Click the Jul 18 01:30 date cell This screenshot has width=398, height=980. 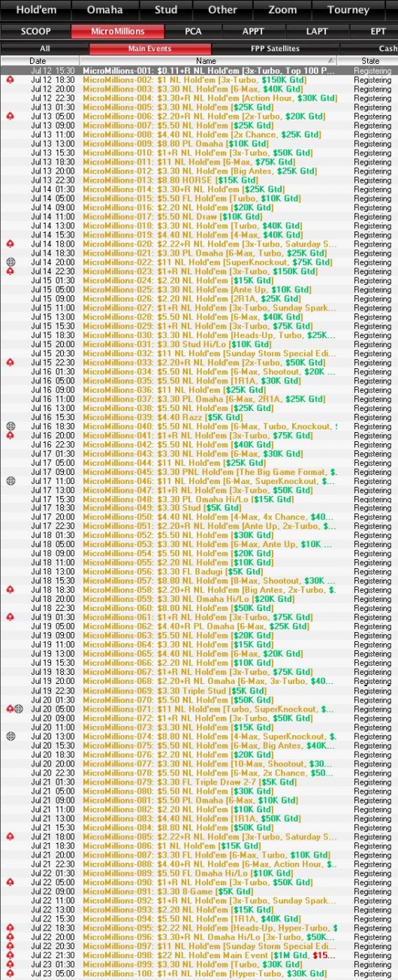click(x=52, y=535)
